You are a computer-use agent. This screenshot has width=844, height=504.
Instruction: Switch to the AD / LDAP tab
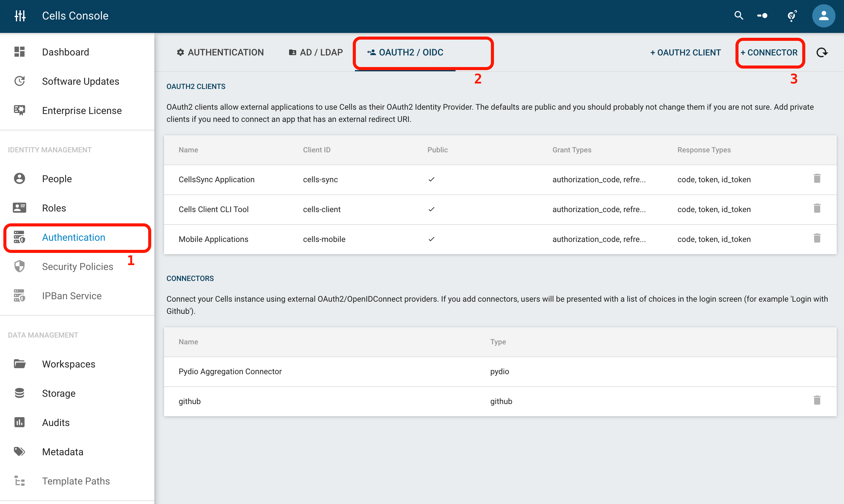tap(316, 52)
